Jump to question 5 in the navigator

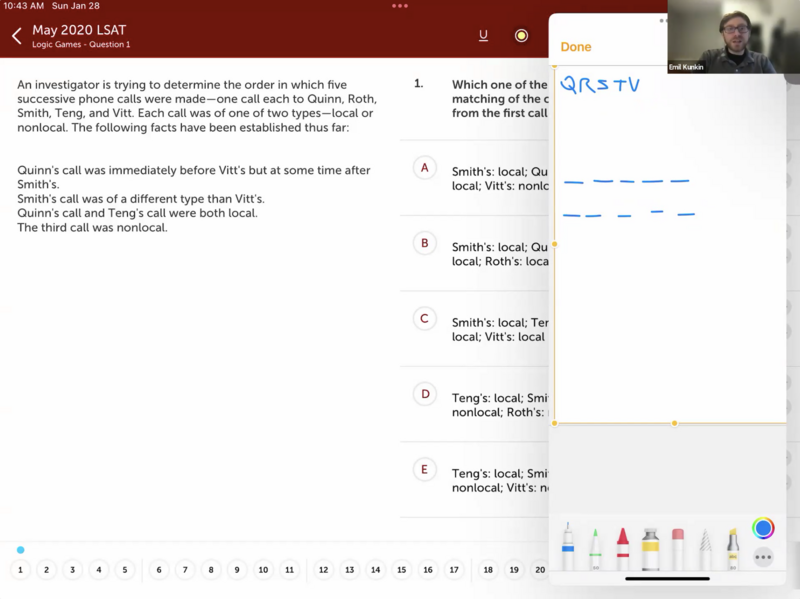(125, 570)
